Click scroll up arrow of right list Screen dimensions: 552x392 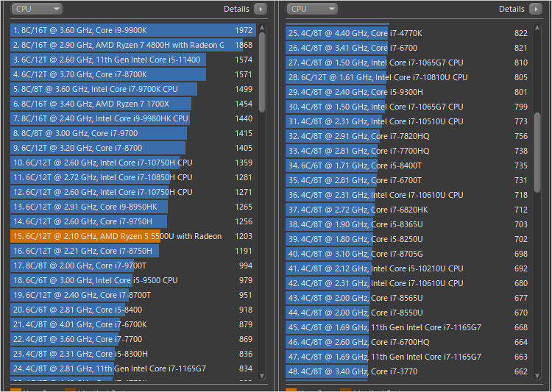[x=537, y=27]
